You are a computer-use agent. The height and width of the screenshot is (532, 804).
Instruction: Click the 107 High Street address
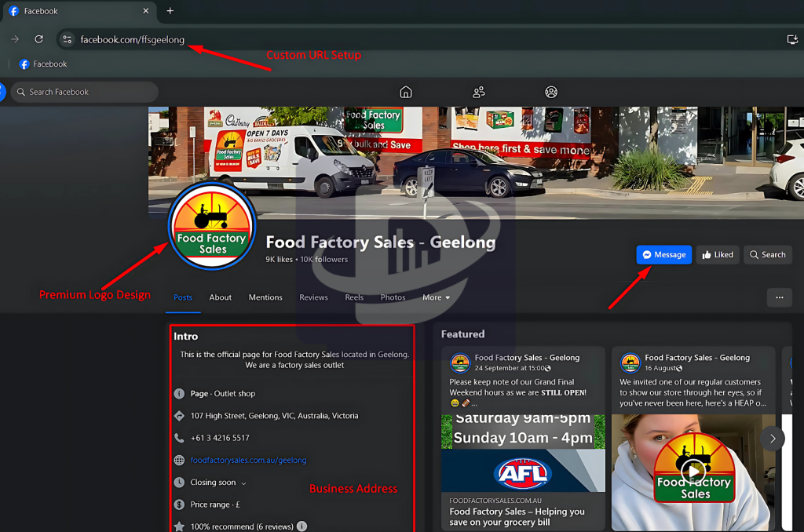coord(274,416)
